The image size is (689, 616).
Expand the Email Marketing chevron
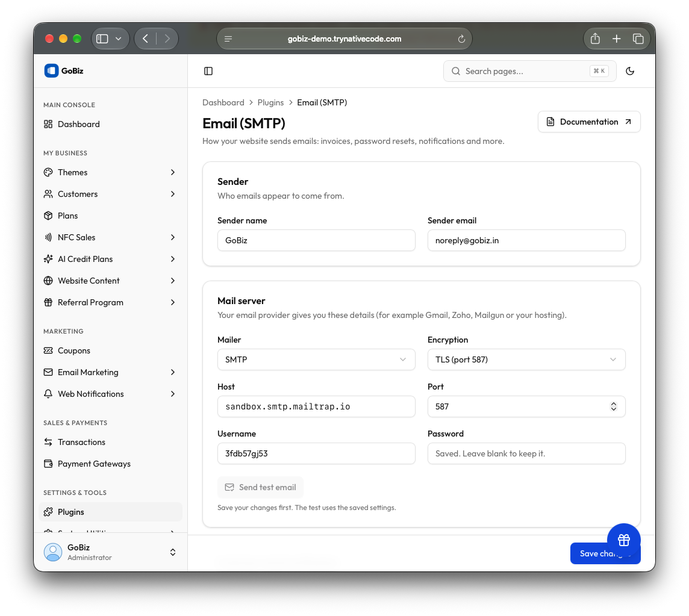(x=173, y=372)
